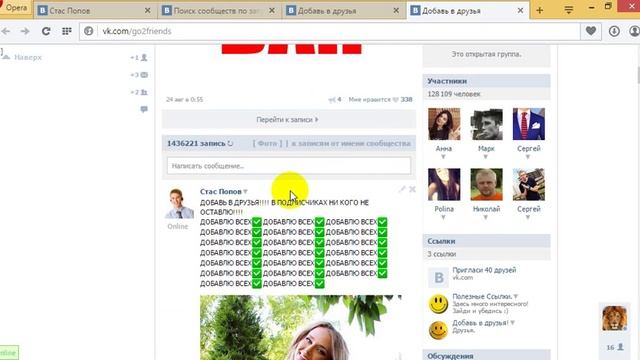The image size is (640, 360).
Task: Open Николай's profile photo
Action: click(486, 184)
